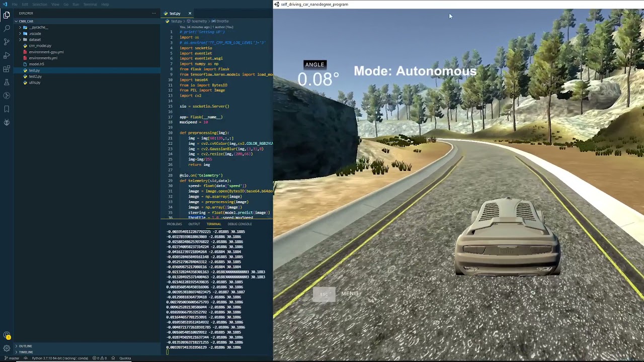Click the test.py breadcrumb item
This screenshot has height=362, width=644.
tap(177, 21)
